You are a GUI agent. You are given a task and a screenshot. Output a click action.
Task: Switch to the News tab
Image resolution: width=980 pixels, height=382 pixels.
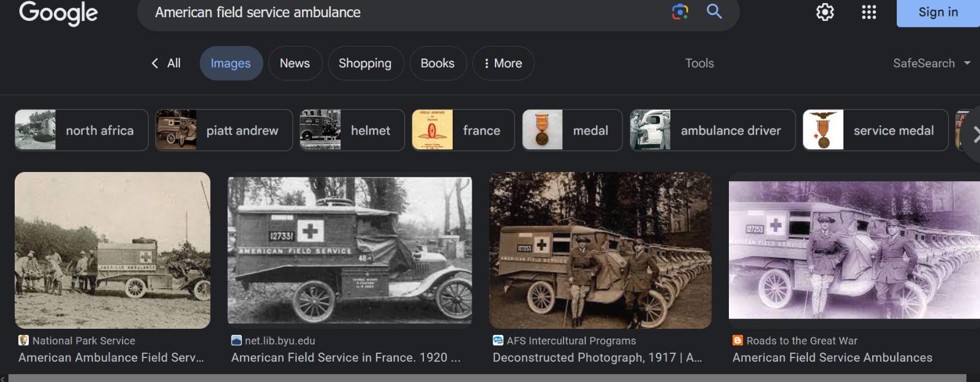(x=295, y=63)
